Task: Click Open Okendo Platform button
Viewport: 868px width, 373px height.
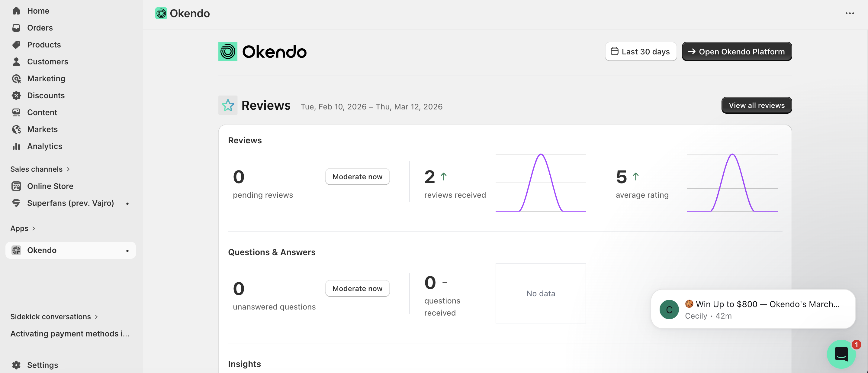Action: tap(737, 52)
